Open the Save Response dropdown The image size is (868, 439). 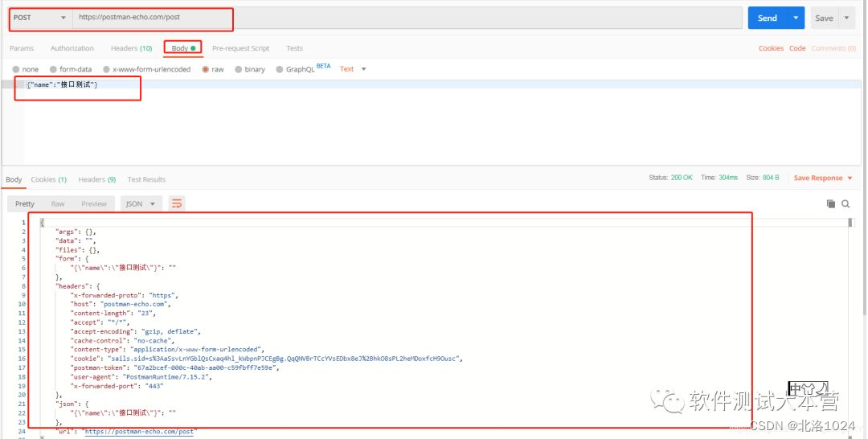(823, 178)
